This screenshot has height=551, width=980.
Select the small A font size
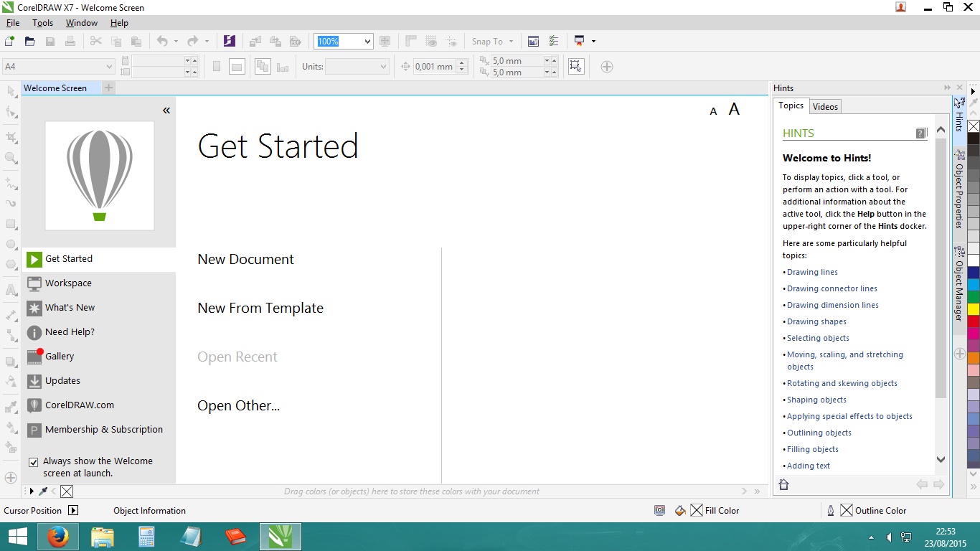(713, 111)
